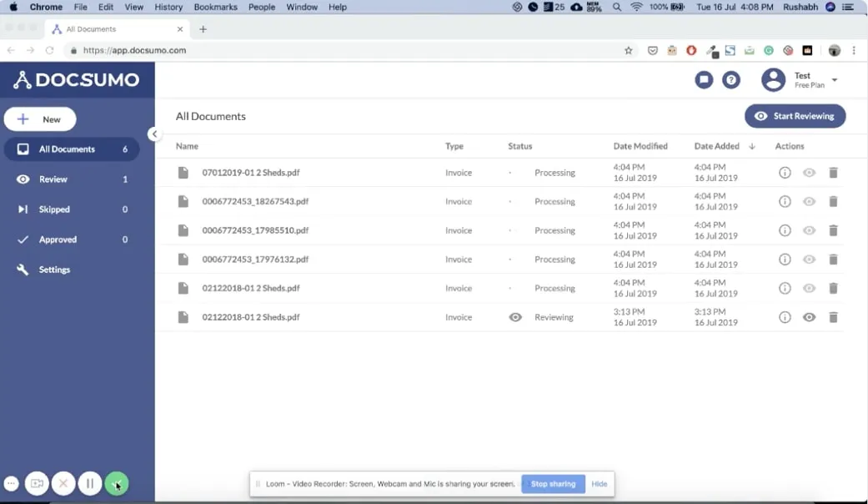The width and height of the screenshot is (868, 504).
Task: Click Stop sharing in Loom bar
Action: pos(553,484)
